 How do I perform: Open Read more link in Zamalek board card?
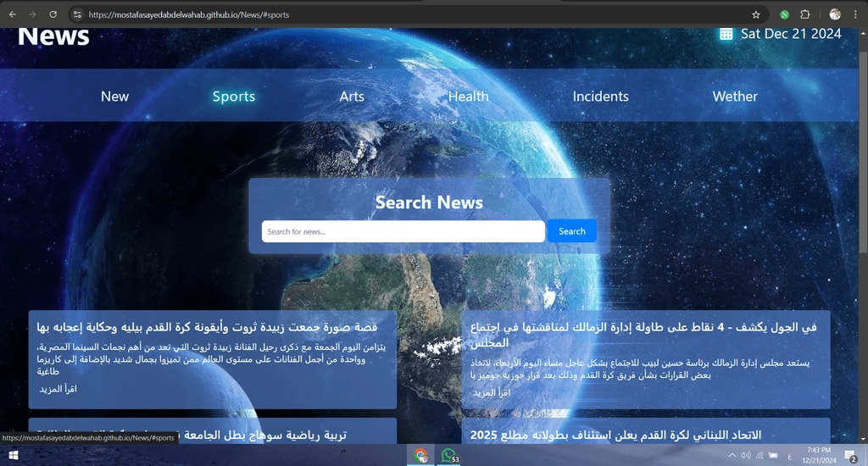[492, 392]
